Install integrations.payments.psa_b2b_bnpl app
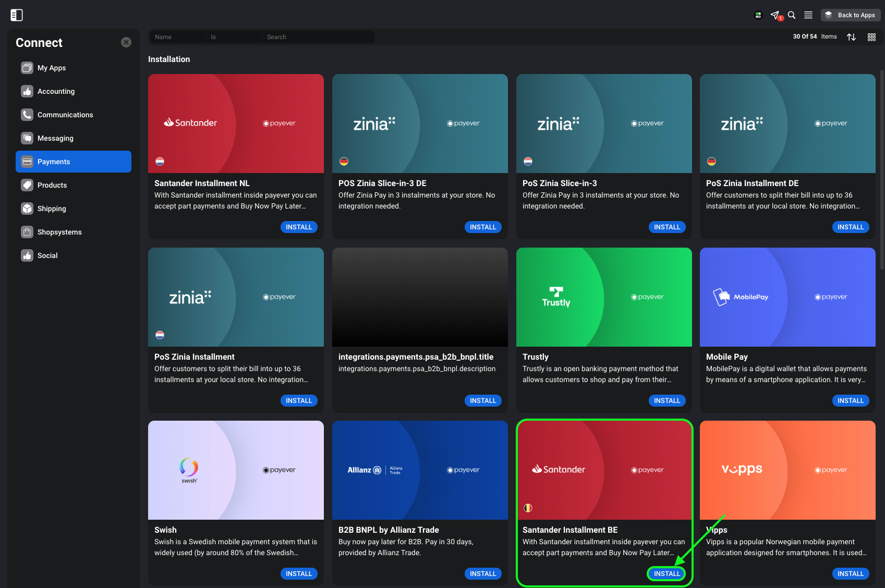This screenshot has height=588, width=885. coord(483,401)
